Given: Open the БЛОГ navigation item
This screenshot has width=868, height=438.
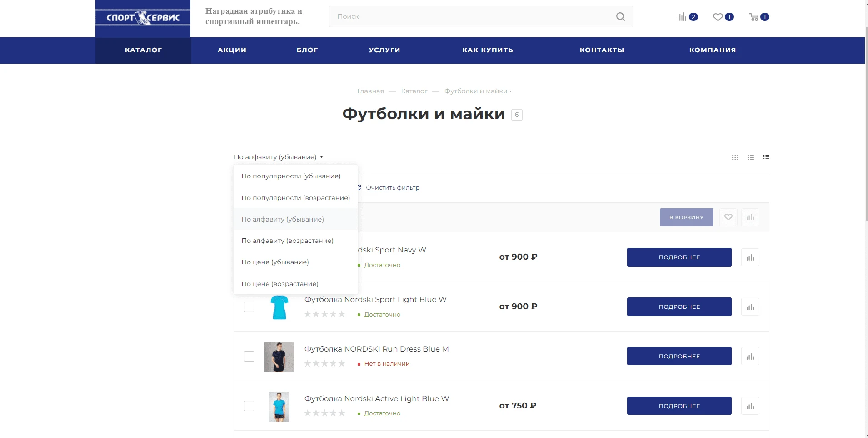Looking at the screenshot, I should pyautogui.click(x=307, y=50).
